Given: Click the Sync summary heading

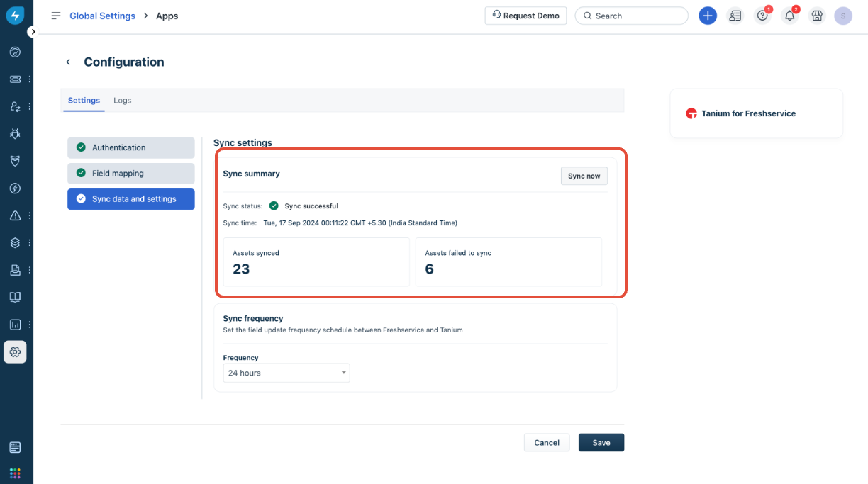Looking at the screenshot, I should [252, 174].
